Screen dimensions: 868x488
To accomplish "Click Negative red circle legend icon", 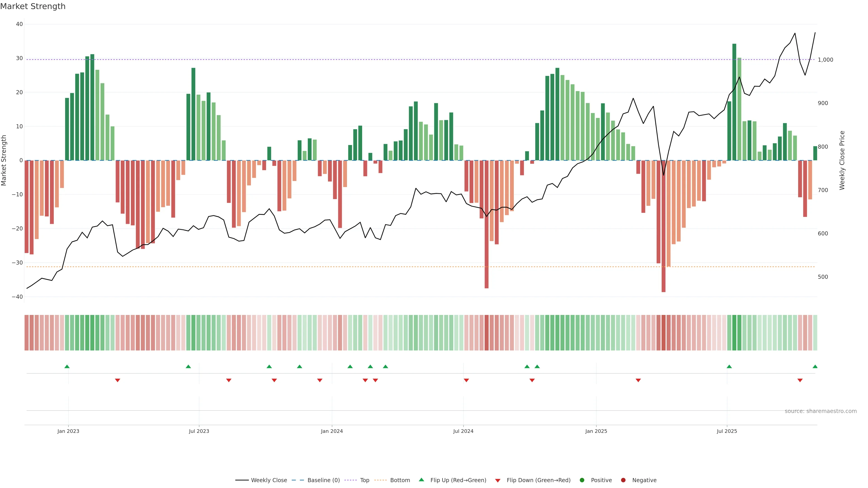I will coord(623,480).
